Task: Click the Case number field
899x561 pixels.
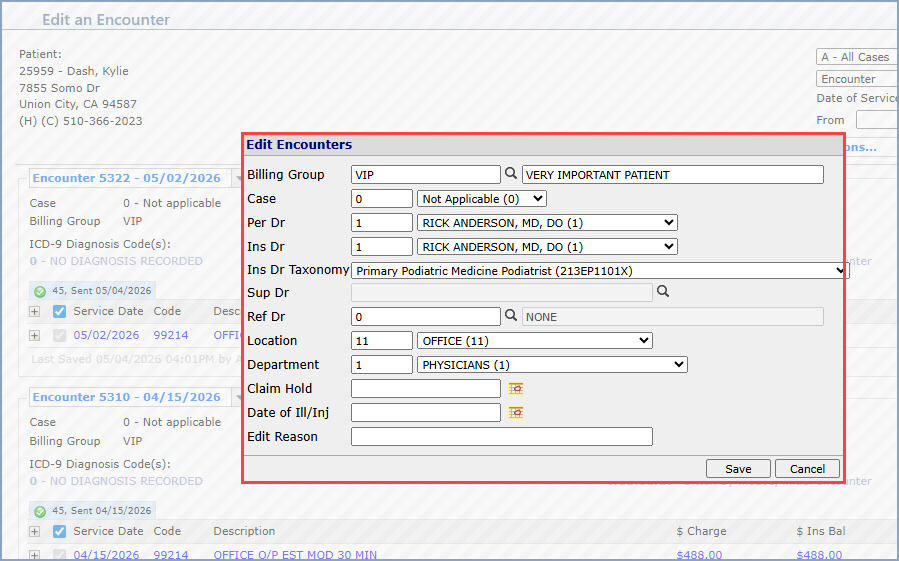Action: (381, 198)
